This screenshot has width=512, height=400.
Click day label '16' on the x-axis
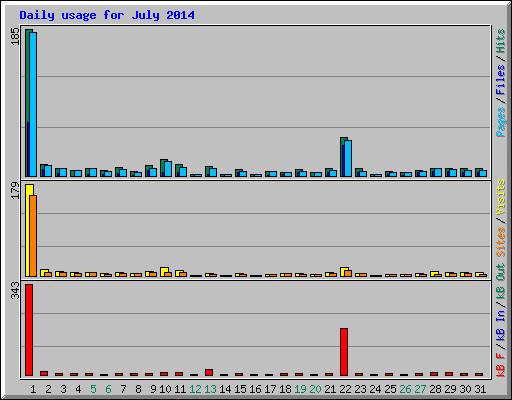point(255,389)
